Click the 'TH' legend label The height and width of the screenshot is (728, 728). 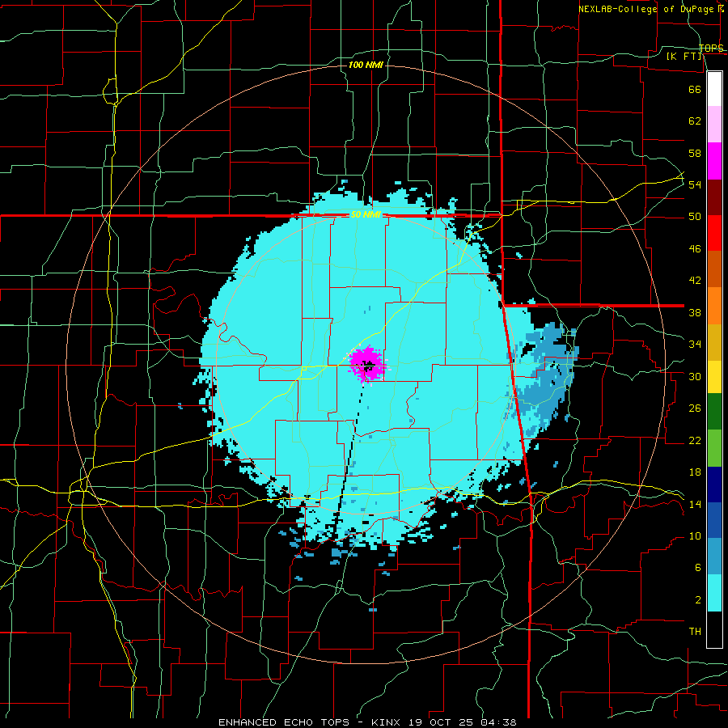(x=695, y=632)
